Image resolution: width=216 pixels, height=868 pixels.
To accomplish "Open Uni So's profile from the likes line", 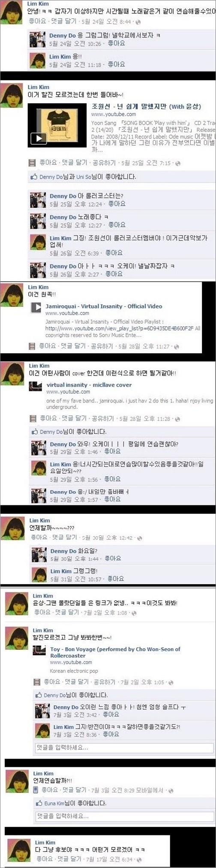I will (84, 177).
